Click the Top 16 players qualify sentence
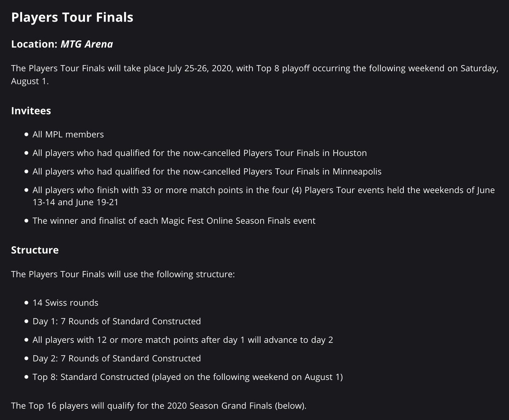Image resolution: width=509 pixels, height=420 pixels. click(158, 406)
